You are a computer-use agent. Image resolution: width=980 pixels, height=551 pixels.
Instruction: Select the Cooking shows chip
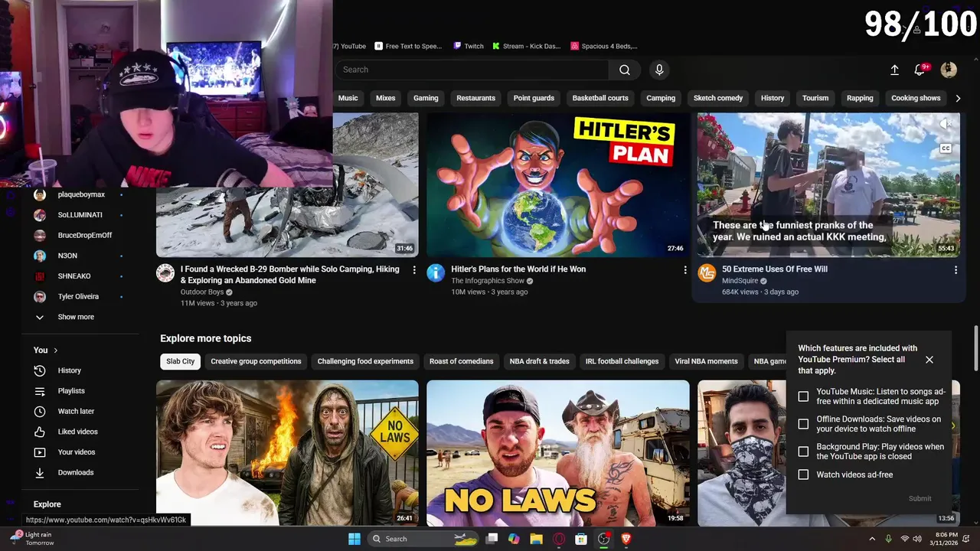click(916, 98)
